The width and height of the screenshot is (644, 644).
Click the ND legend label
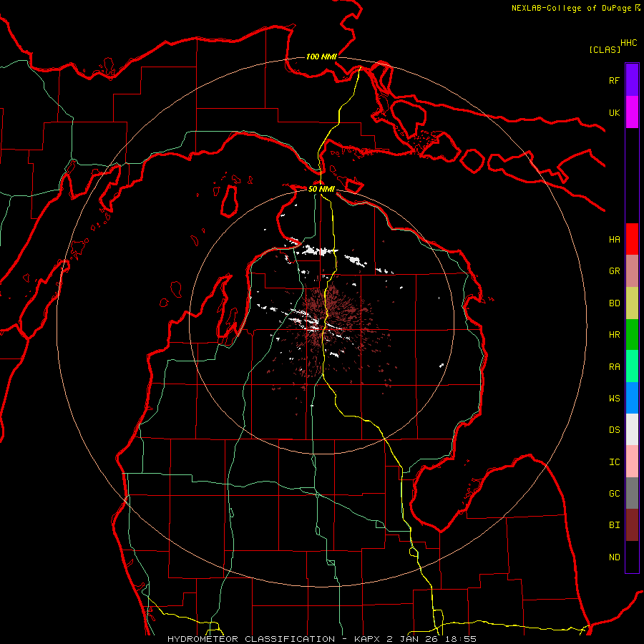point(614,557)
